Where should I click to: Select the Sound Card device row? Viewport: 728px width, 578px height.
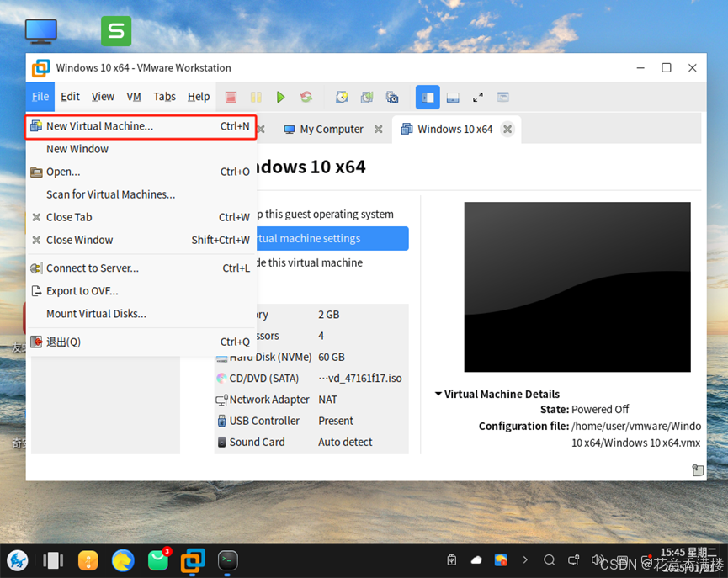click(x=311, y=442)
